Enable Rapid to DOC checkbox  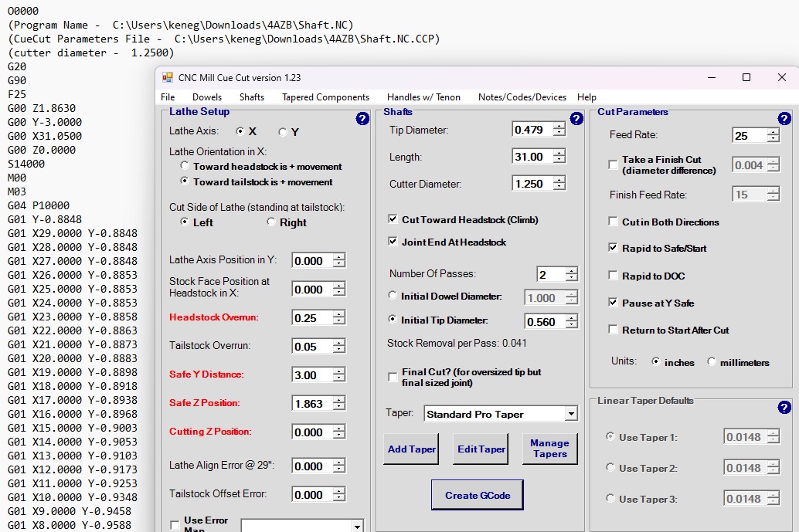pos(613,275)
